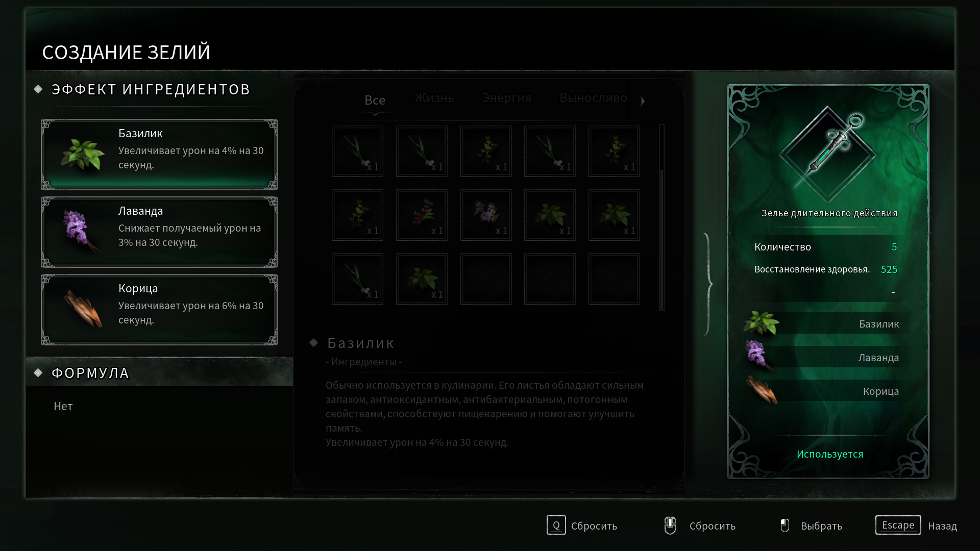
Task: Pick the purple lavender item in inventory grid
Action: coord(486,215)
